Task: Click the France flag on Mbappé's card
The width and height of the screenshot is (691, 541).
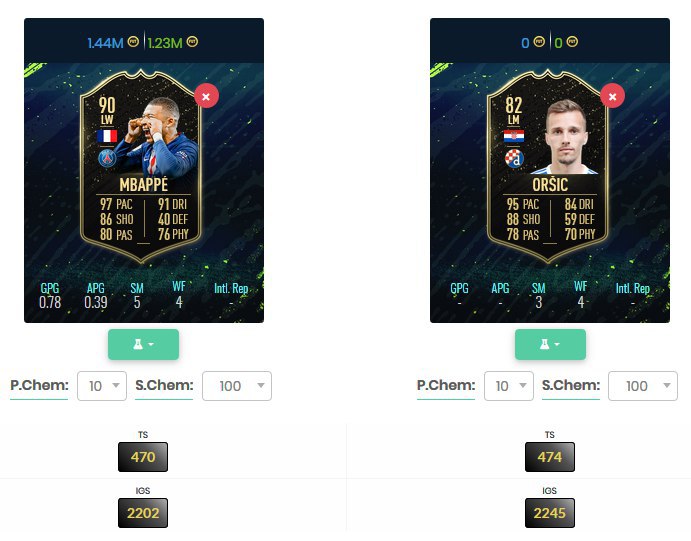Action: tap(107, 136)
